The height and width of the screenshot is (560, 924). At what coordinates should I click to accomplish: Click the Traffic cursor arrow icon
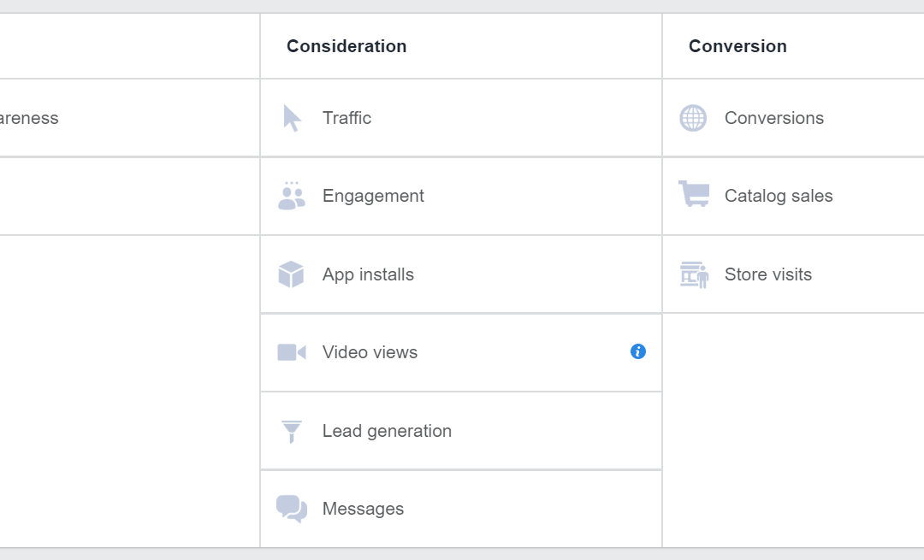click(292, 118)
